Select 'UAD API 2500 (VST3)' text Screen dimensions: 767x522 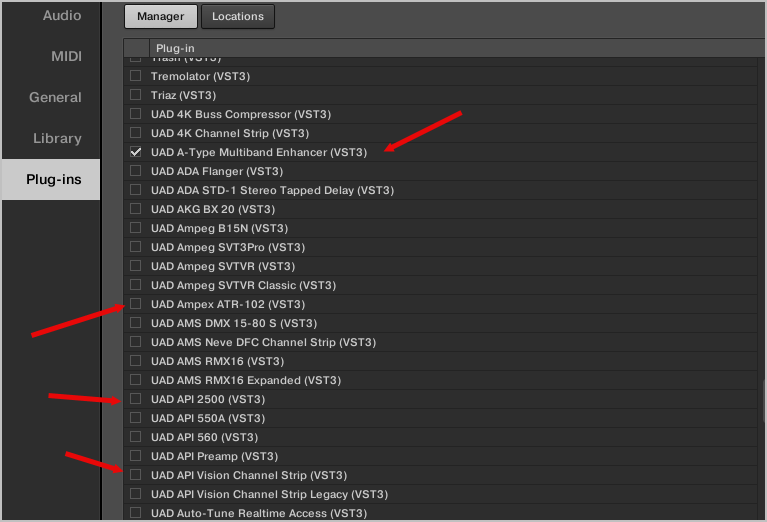(208, 400)
